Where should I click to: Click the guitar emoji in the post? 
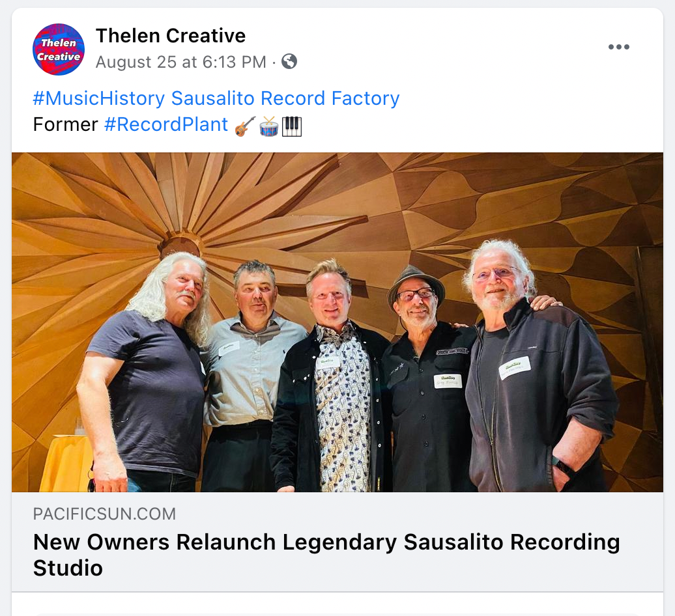click(246, 126)
